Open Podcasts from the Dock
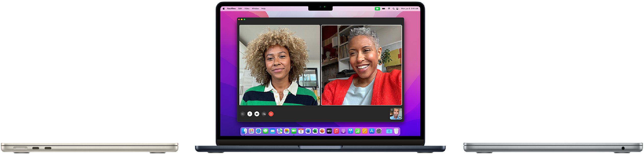The image size is (644, 154). (x=343, y=131)
